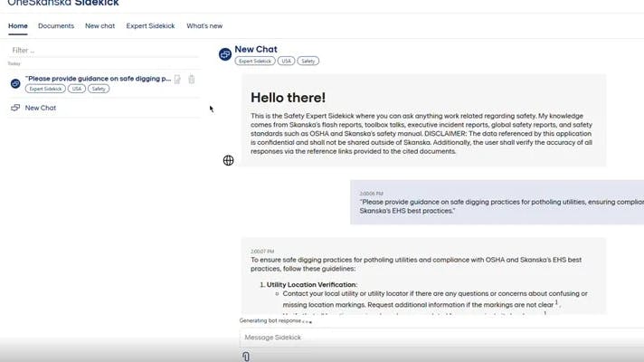Click the paperclip attachment icon
This screenshot has height=362, width=644.
click(246, 357)
